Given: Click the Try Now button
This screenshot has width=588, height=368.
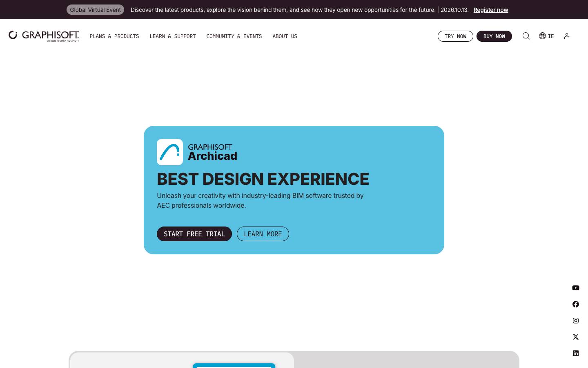Looking at the screenshot, I should 455,36.
